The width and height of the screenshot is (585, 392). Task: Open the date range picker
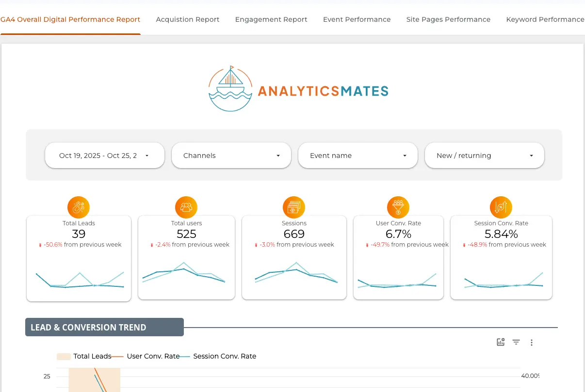(x=104, y=155)
